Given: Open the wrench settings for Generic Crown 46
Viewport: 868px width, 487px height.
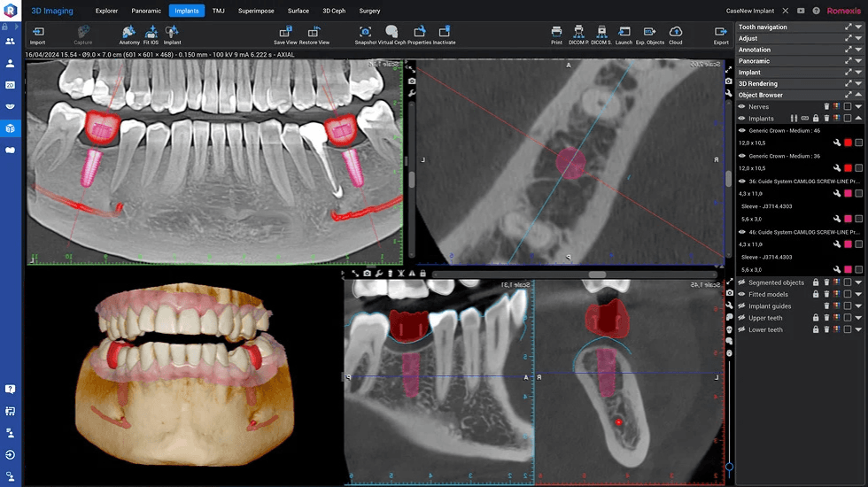Looking at the screenshot, I should coord(837,143).
